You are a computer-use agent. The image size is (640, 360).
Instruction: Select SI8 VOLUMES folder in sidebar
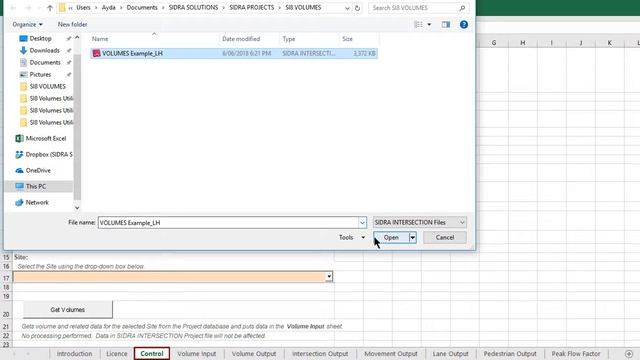coord(47,87)
